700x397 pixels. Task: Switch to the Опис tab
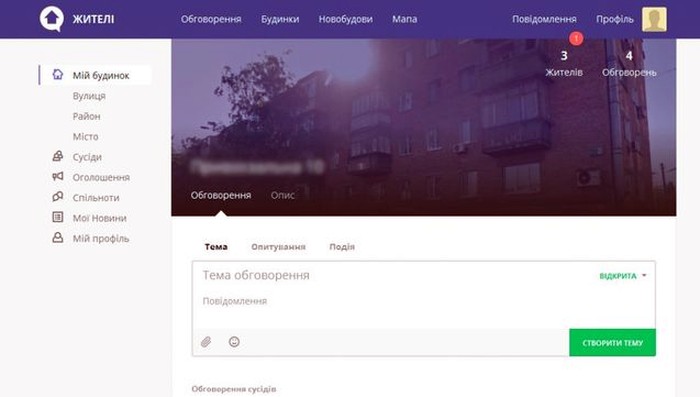[283, 195]
